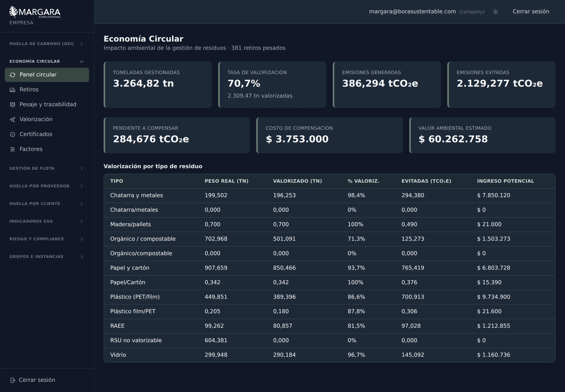Select the Orgánico / compostable row
This screenshot has width=565, height=392.
tap(329, 239)
